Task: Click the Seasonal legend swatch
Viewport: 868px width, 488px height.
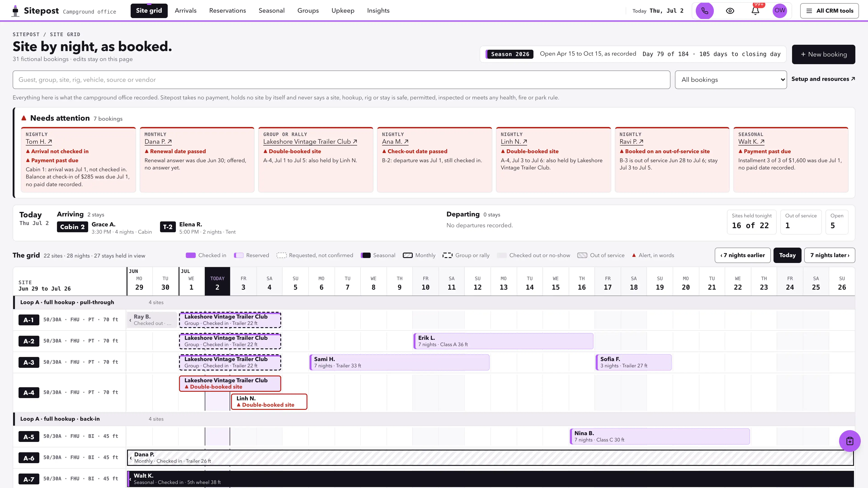Action: 366,255
